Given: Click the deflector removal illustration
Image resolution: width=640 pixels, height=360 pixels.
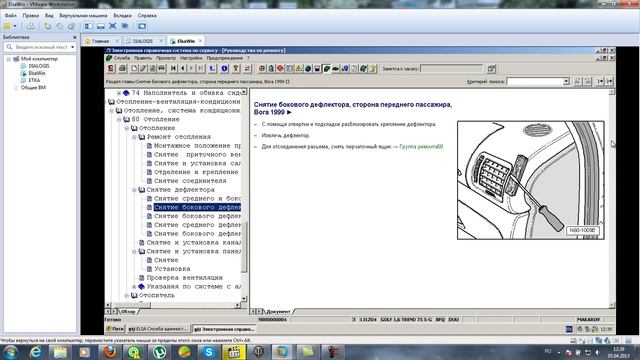Looking at the screenshot, I should click(531, 180).
